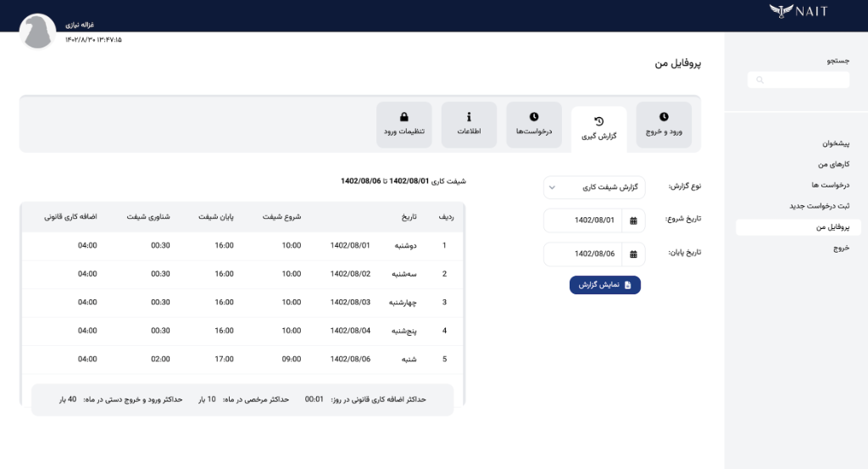Viewport: 868px width, 469px height.
Task: Select date cell 1402/08/04 in table
Action: point(350,331)
